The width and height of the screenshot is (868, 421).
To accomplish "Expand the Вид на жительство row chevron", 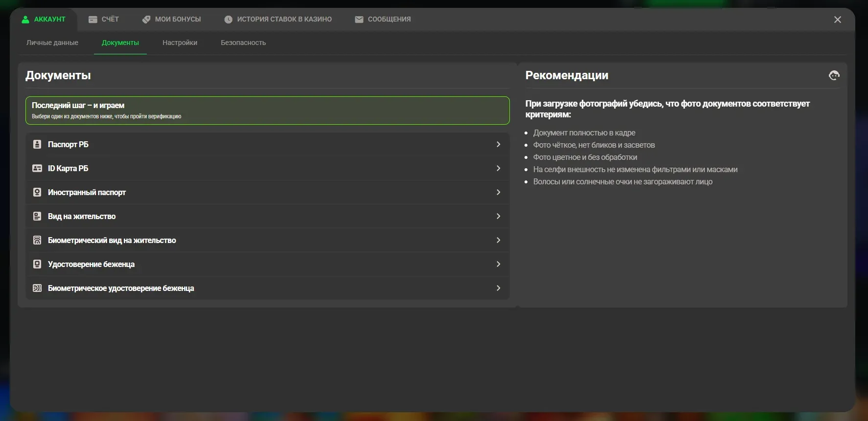I will [x=498, y=216].
